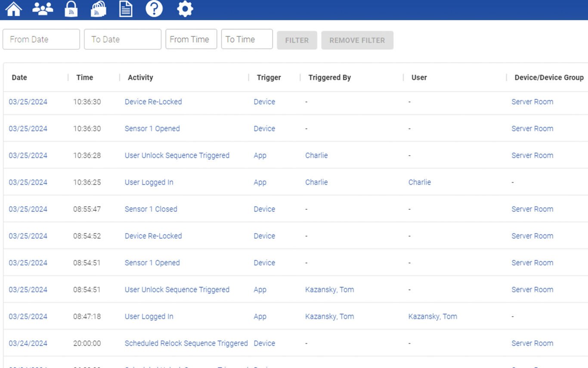Click the date 03/24/2024 at 20:00:00
The height and width of the screenshot is (368, 588).
28,343
